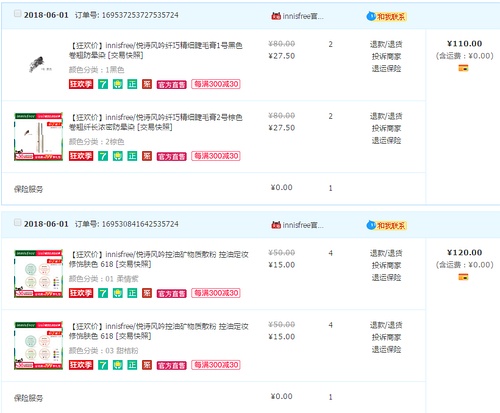Open thumbnail of 03 甜桔粉 powder product

pos(38,345)
